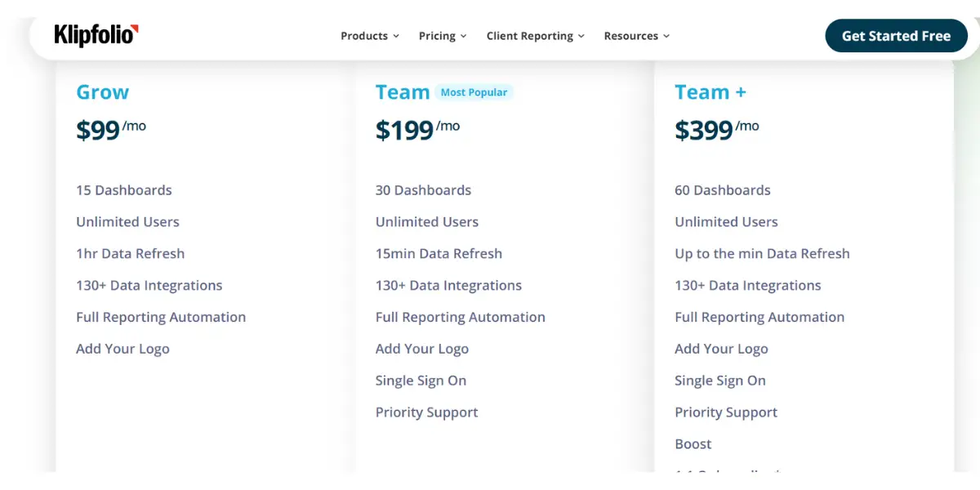Click Boost feature in Team + plan
980x490 pixels.
(x=693, y=444)
